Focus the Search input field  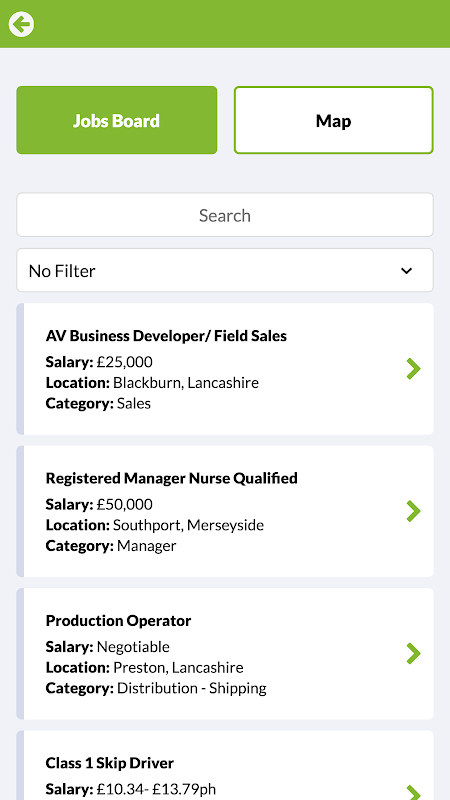[225, 215]
